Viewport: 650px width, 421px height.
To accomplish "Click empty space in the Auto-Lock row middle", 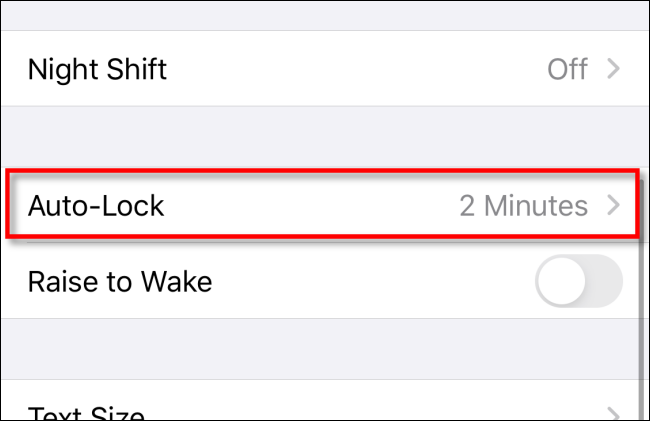I will click(x=310, y=206).
